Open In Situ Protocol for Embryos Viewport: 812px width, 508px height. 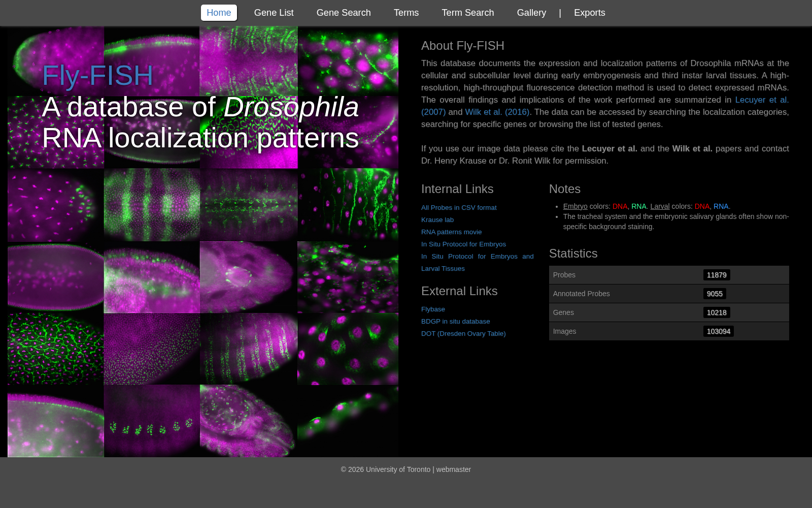coord(463,244)
